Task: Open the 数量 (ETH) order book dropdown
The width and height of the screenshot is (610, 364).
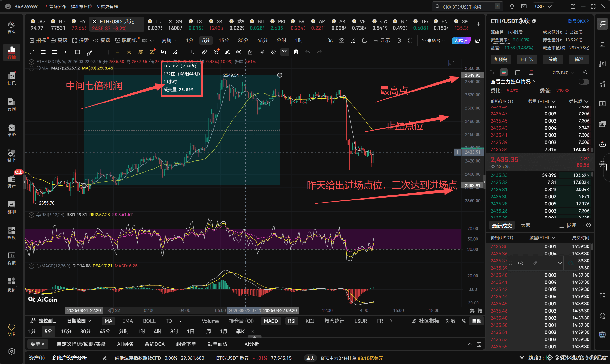Action: click(542, 101)
